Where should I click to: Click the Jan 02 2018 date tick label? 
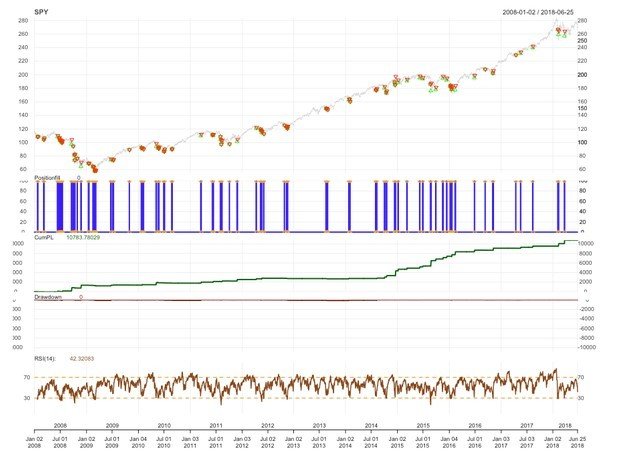click(x=552, y=442)
